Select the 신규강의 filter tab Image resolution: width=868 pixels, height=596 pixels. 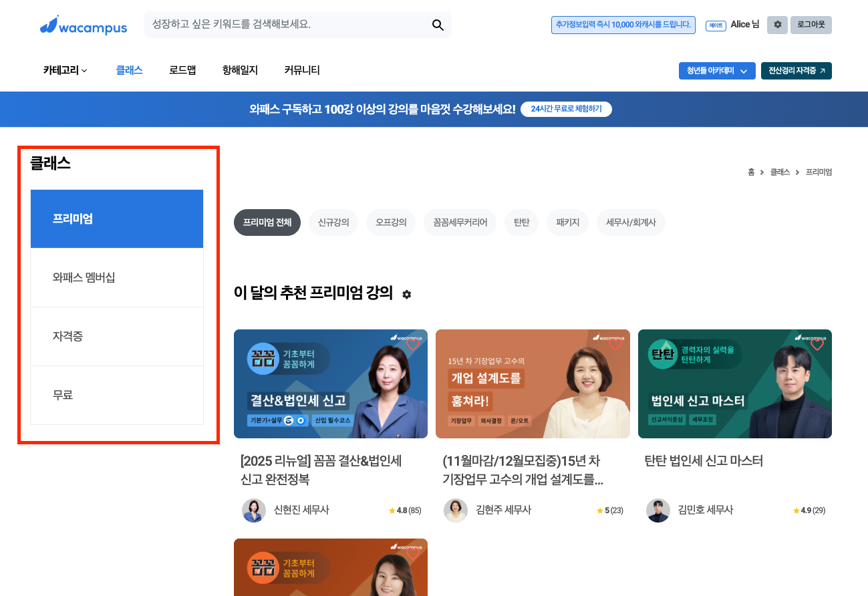[333, 222]
